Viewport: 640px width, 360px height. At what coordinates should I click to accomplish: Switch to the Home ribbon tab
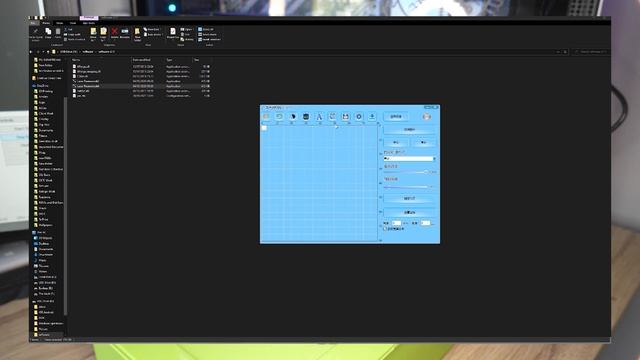(x=46, y=23)
